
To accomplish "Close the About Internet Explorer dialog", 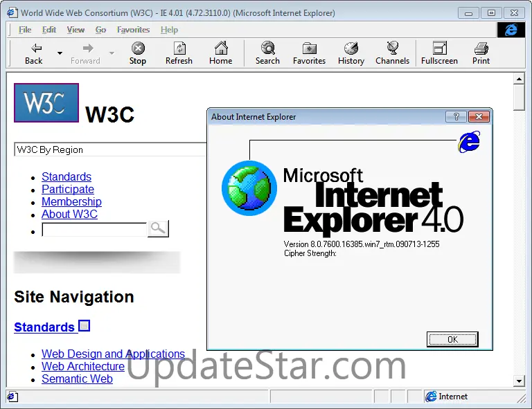I will pos(479,116).
